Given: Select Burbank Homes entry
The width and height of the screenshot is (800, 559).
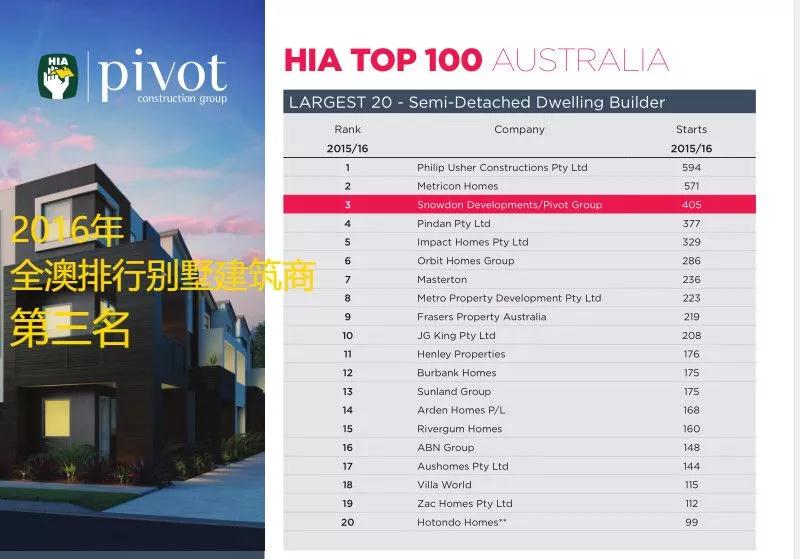Looking at the screenshot, I should point(456,373).
